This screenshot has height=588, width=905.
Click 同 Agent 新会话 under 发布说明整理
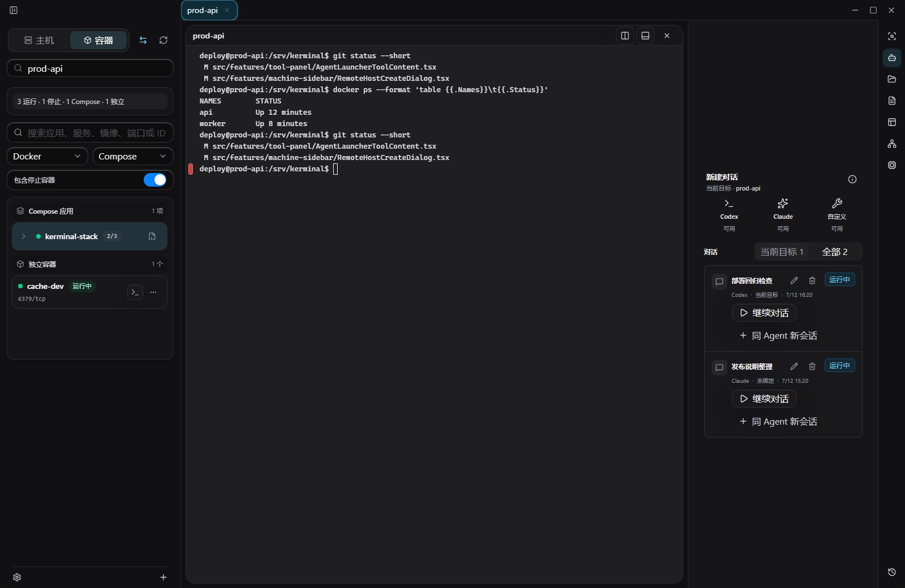[778, 421]
